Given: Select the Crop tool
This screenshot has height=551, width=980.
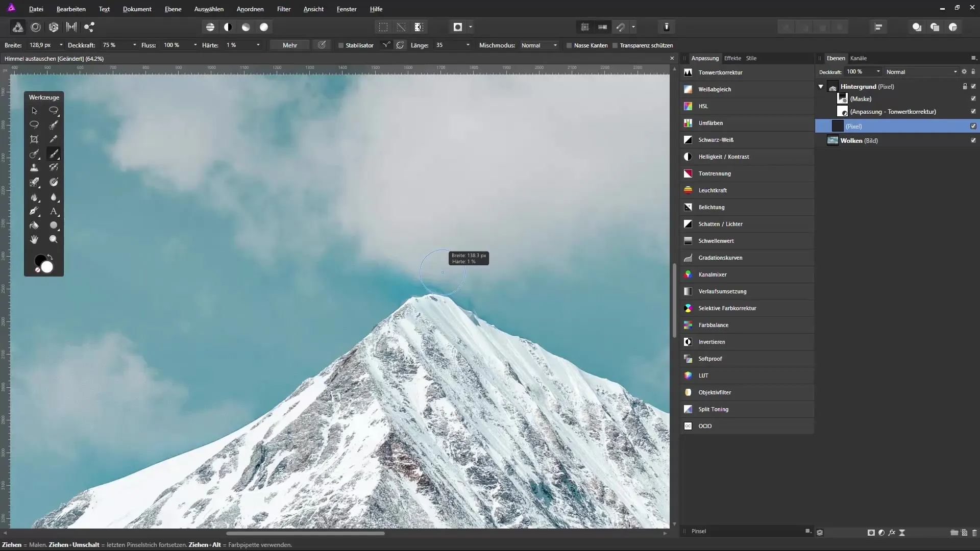Looking at the screenshot, I should 34,139.
